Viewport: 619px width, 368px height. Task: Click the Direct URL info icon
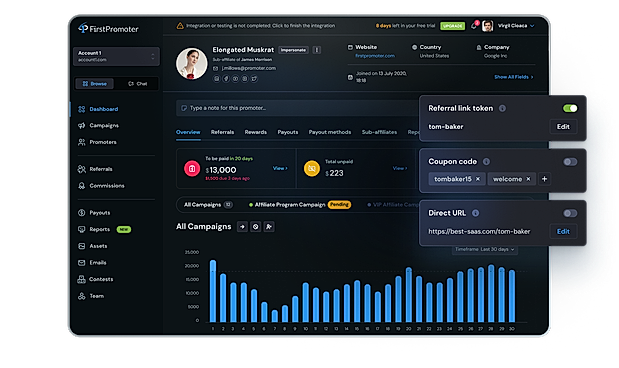click(475, 213)
